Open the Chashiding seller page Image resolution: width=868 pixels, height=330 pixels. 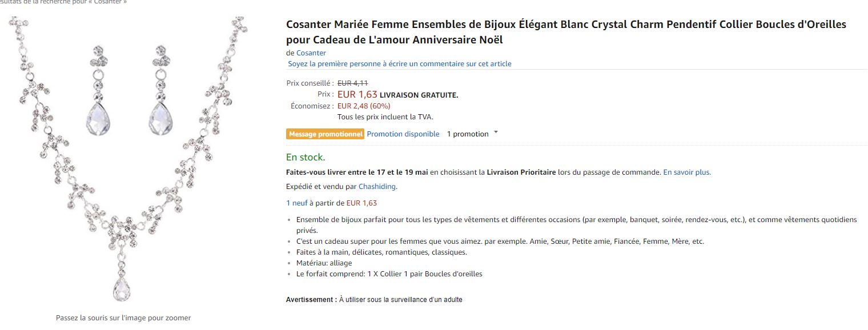tap(377, 187)
